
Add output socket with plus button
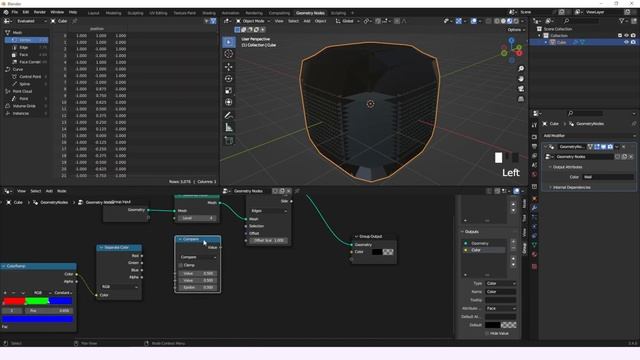513,241
